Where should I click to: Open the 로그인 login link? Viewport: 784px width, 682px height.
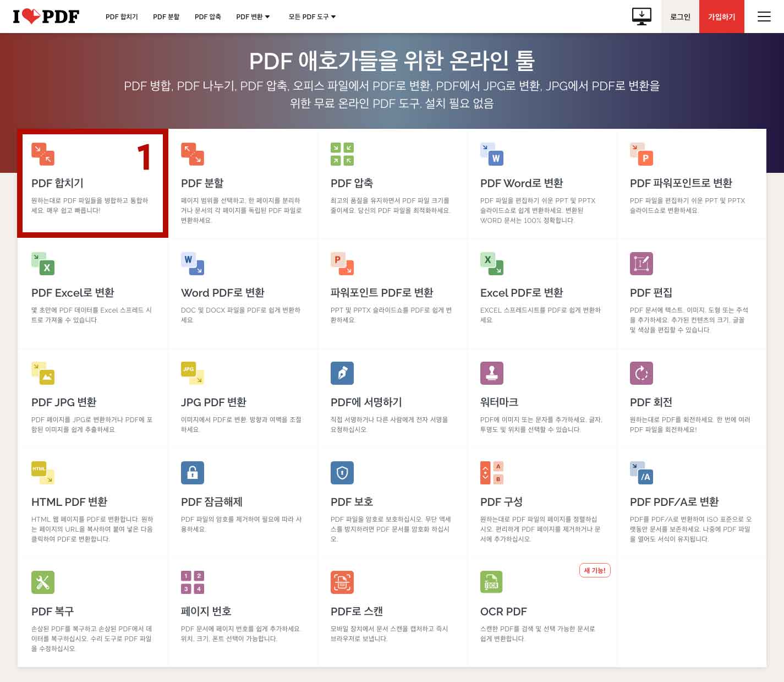pos(679,17)
